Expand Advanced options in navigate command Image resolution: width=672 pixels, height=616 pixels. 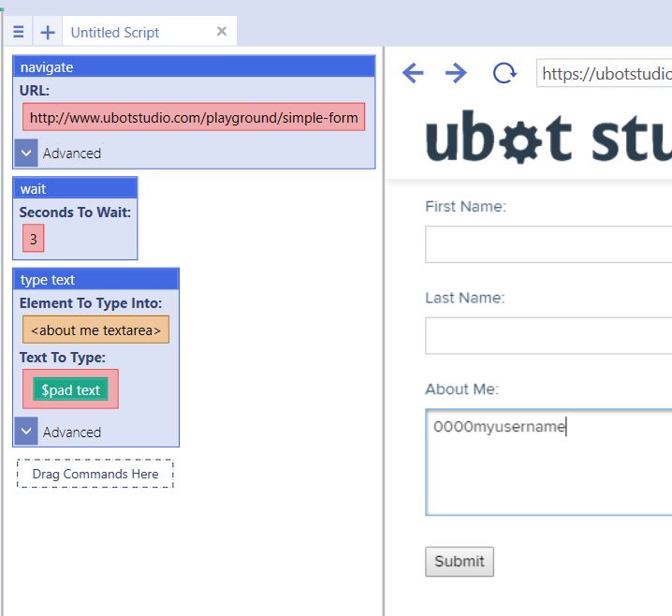coord(26,153)
